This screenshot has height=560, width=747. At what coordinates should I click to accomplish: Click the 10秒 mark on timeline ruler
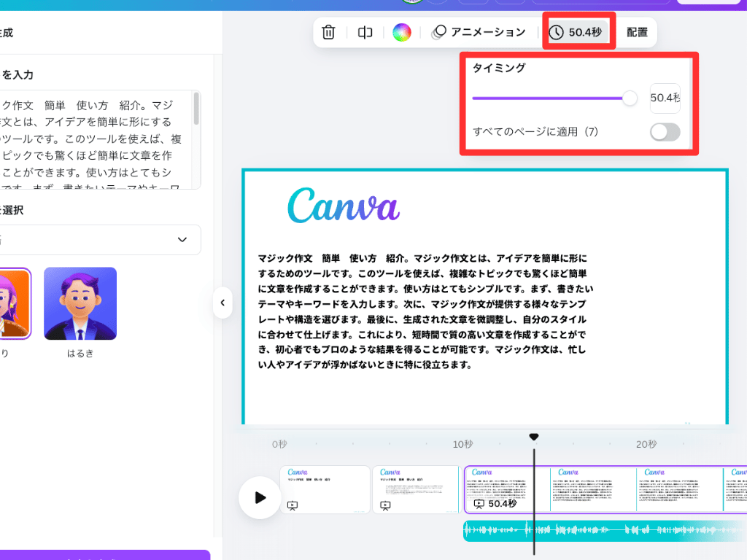pos(462,444)
